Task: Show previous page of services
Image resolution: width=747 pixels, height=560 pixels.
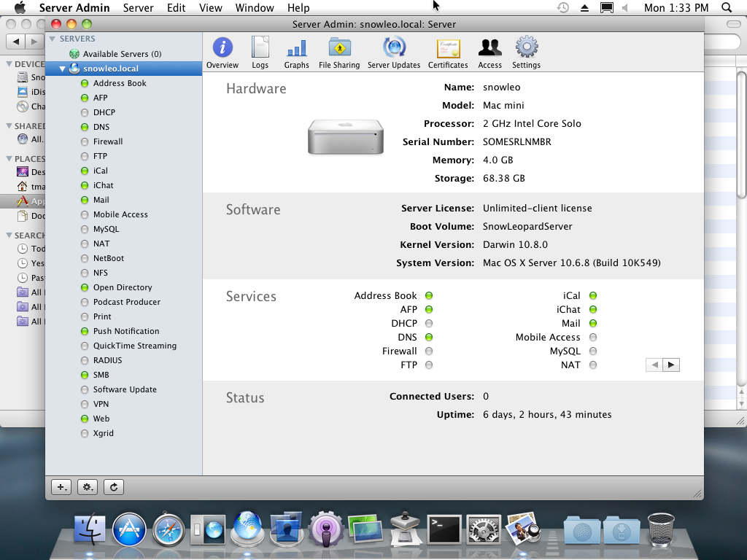Action: [654, 365]
